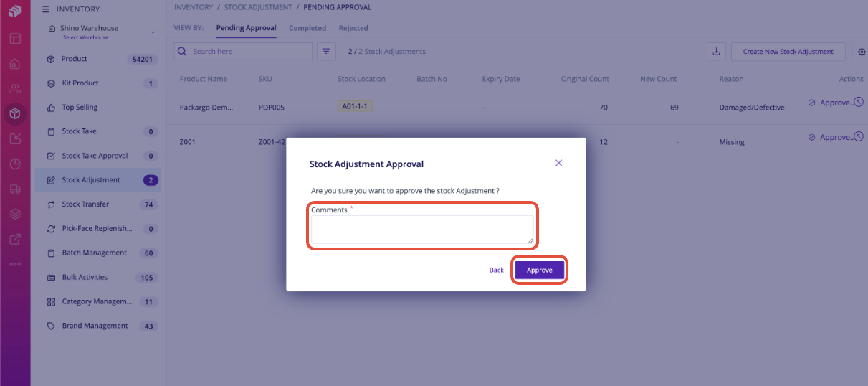Screen dimensions: 868x386
Task: Open the filter icon beside search
Action: pyautogui.click(x=326, y=52)
